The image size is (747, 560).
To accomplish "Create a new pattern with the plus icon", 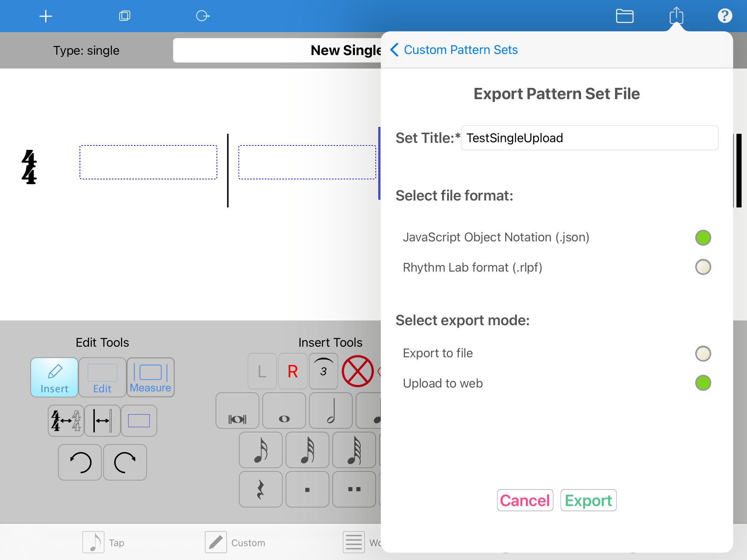I will click(46, 16).
